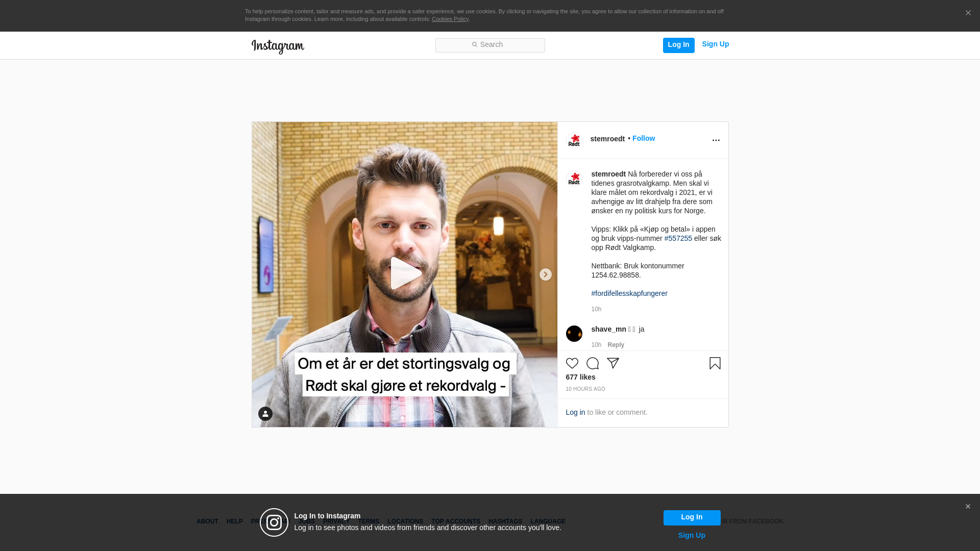Viewport: 980px width, 551px height.
Task: Open shave_mn profile picture
Action: point(574,334)
